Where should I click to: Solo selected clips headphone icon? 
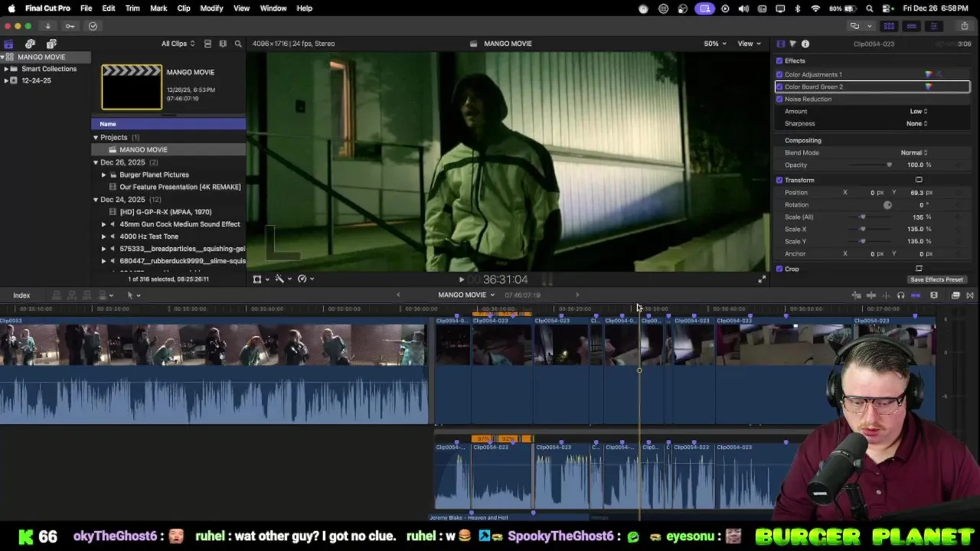(900, 295)
